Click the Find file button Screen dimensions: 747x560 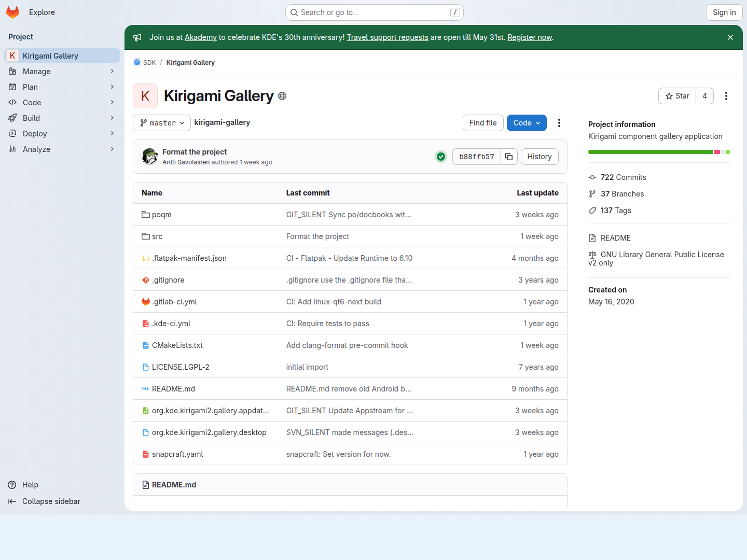[x=483, y=123]
